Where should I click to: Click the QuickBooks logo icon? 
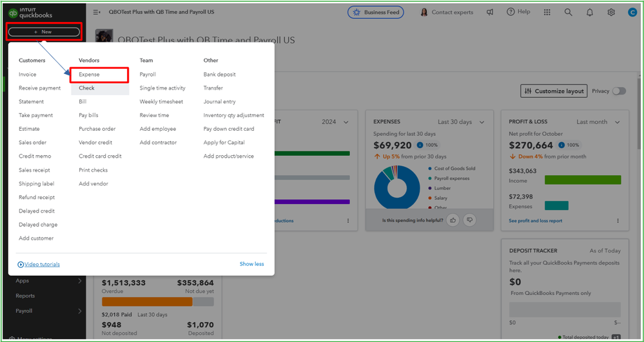click(13, 13)
